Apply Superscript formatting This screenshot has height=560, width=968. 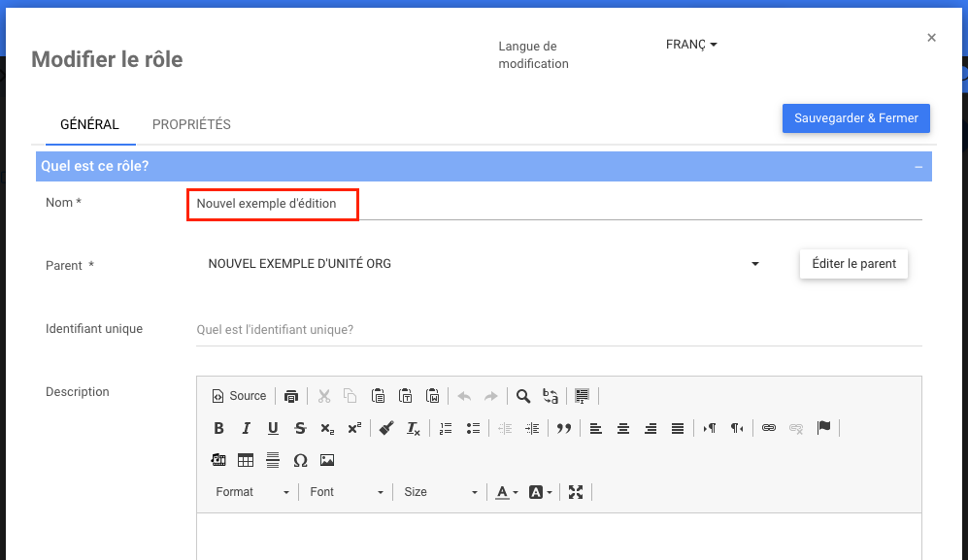click(354, 428)
